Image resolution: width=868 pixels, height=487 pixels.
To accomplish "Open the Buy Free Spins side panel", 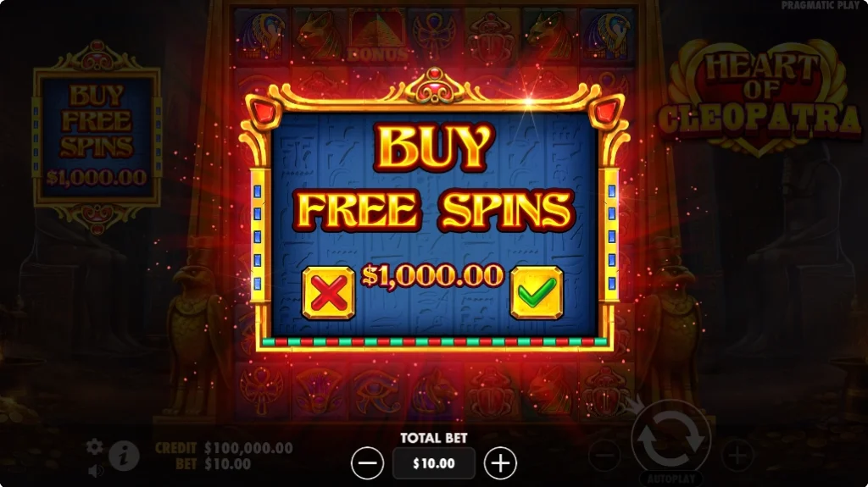I will pyautogui.click(x=97, y=136).
